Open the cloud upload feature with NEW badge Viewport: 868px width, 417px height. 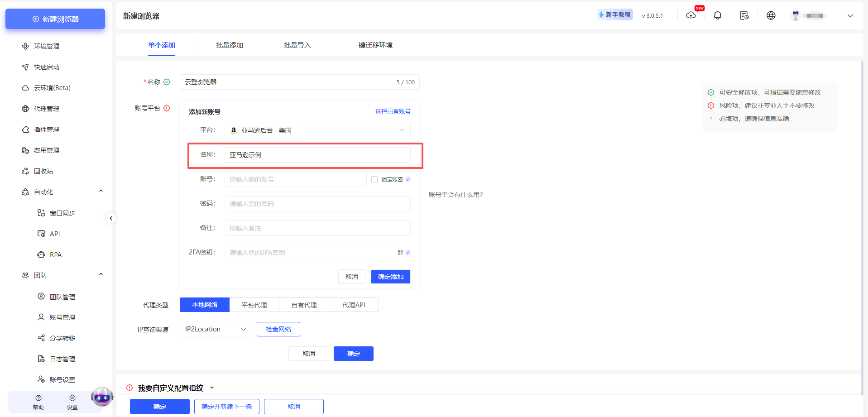[691, 15]
